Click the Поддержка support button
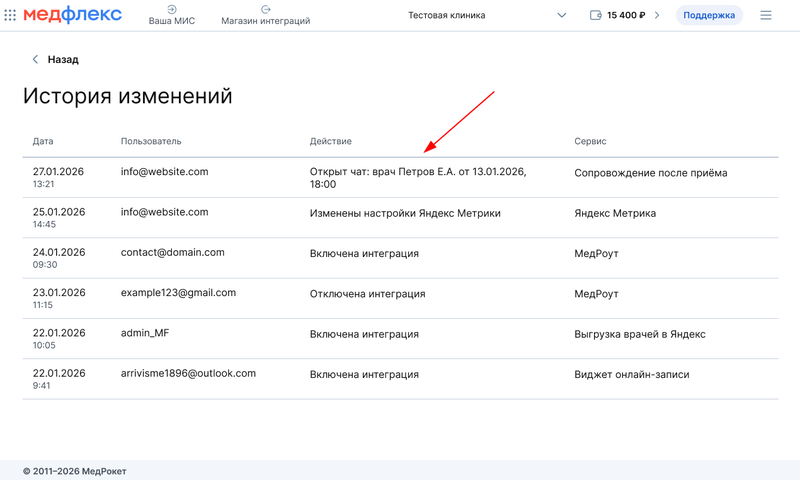 click(709, 15)
